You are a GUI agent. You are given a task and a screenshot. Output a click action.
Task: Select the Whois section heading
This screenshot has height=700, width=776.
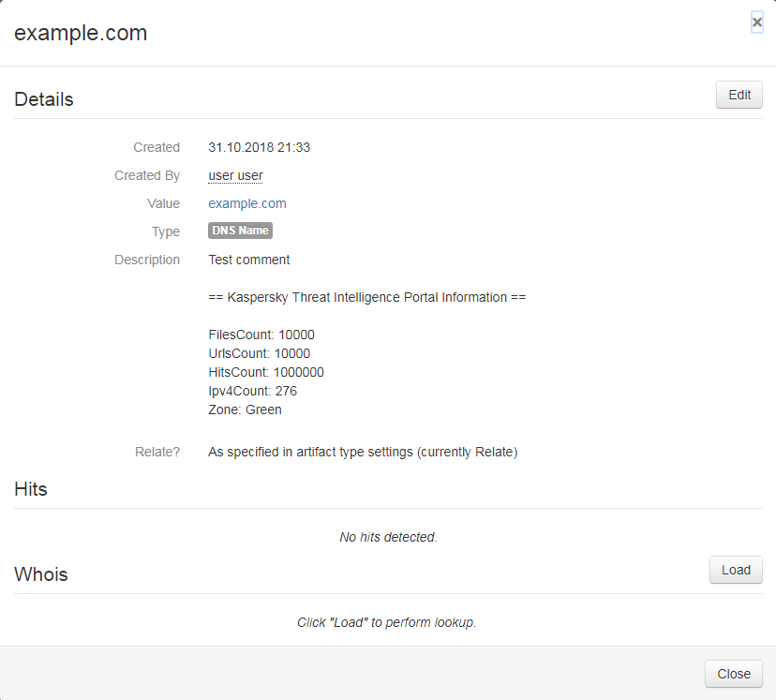point(41,574)
